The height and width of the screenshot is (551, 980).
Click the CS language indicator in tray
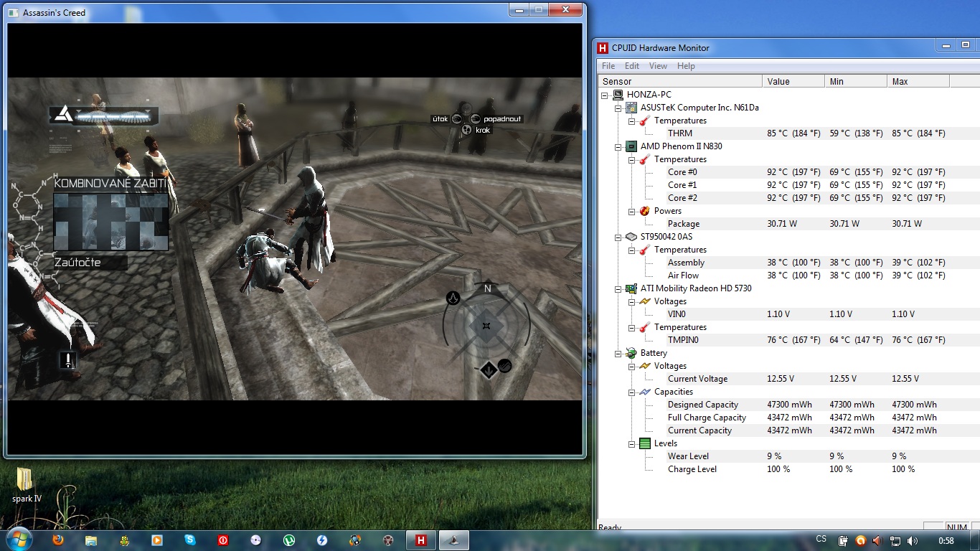click(821, 539)
